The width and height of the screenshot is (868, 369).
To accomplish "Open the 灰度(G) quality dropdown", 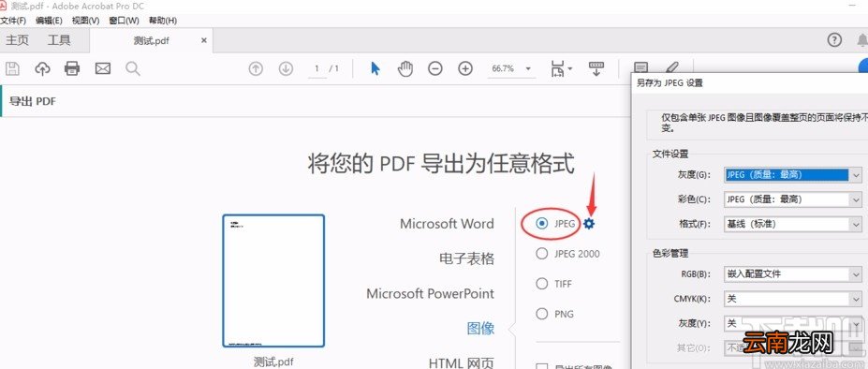I will coord(793,175).
